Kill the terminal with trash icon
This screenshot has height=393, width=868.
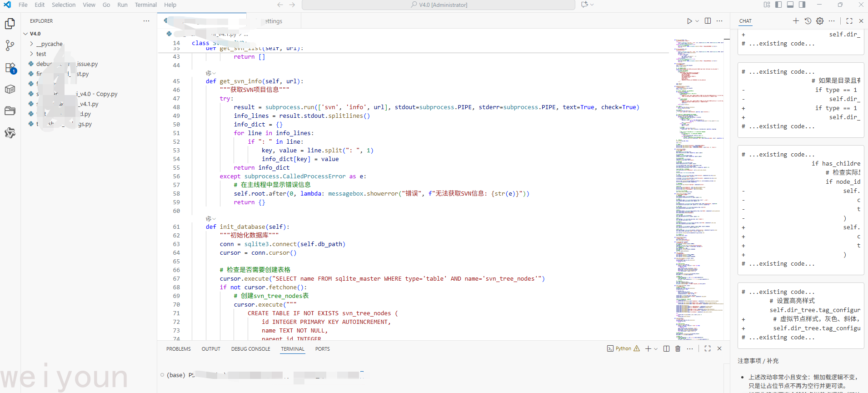tap(678, 349)
